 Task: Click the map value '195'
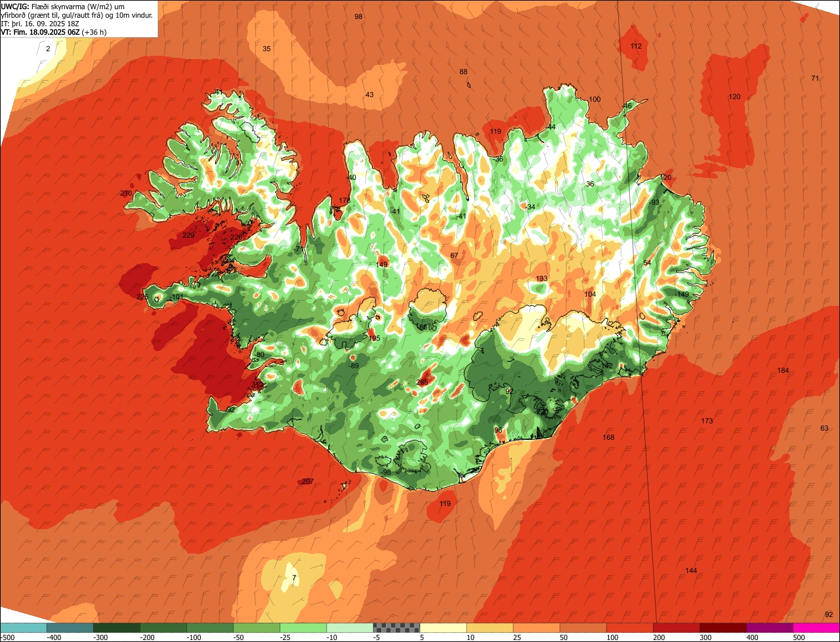click(374, 338)
